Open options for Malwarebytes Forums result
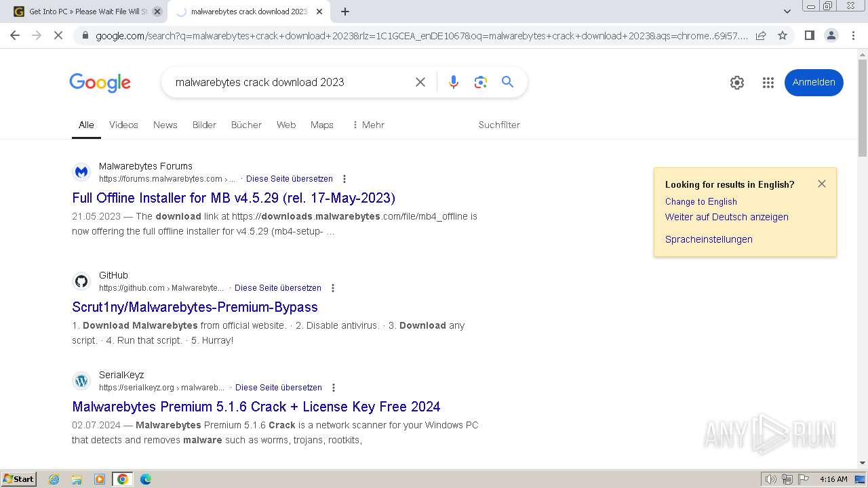The width and height of the screenshot is (868, 488). (x=344, y=179)
